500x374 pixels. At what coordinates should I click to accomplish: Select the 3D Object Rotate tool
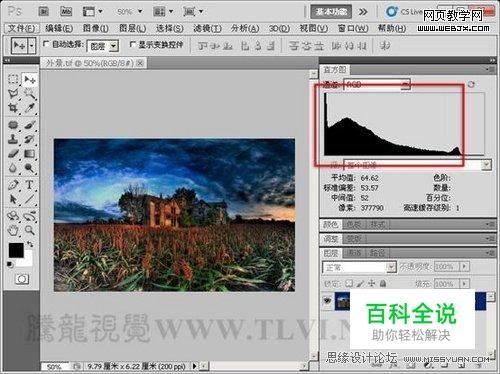click(x=13, y=216)
